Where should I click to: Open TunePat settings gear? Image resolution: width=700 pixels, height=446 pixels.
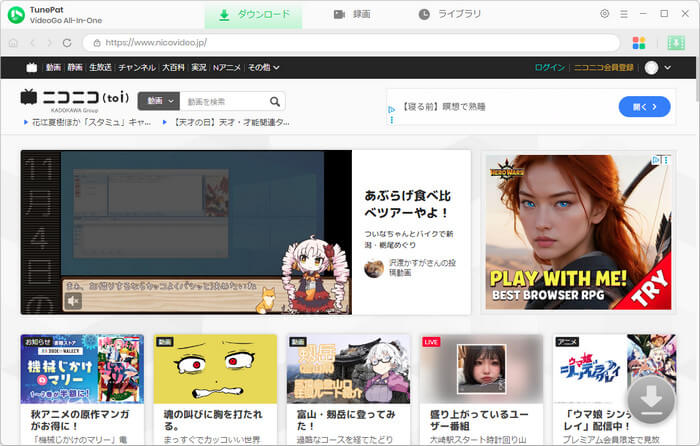point(604,14)
